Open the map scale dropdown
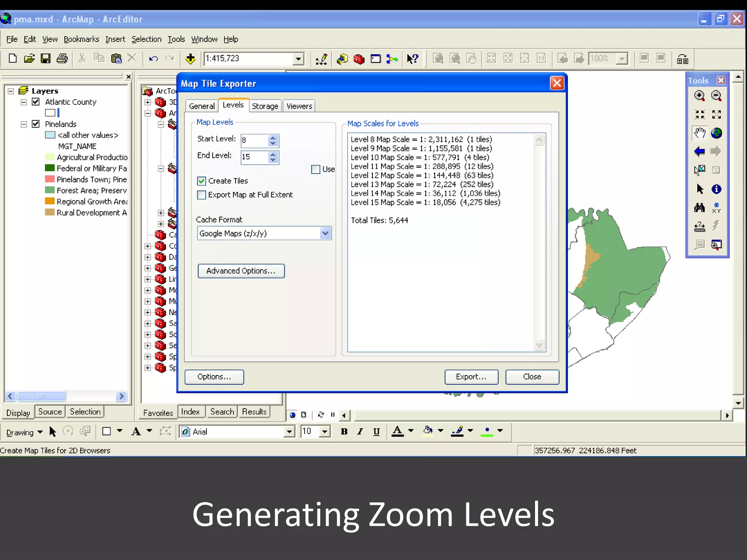This screenshot has height=560, width=747. click(x=298, y=59)
